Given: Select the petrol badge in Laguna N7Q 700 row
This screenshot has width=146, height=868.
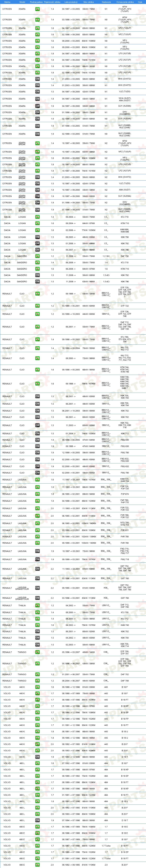Looking at the screenshot, I should [x=37, y=524].
